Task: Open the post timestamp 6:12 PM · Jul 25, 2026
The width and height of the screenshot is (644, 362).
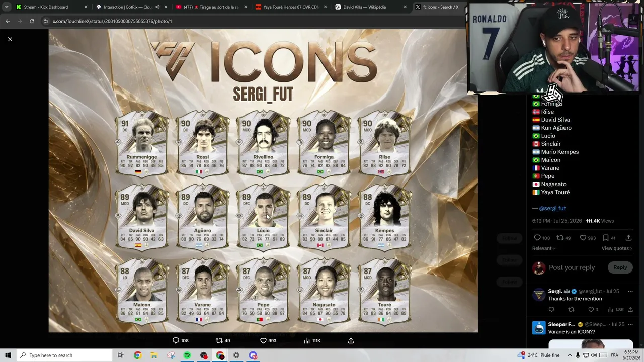Action: pyautogui.click(x=557, y=221)
